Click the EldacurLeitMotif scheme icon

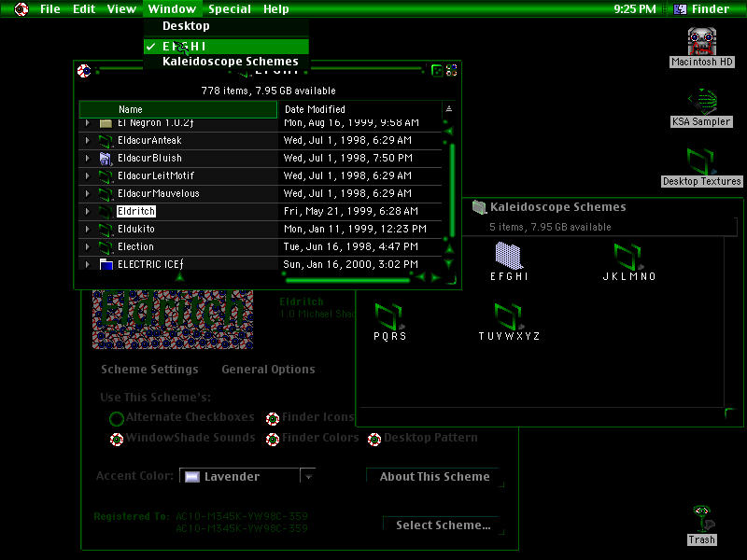pyautogui.click(x=106, y=176)
